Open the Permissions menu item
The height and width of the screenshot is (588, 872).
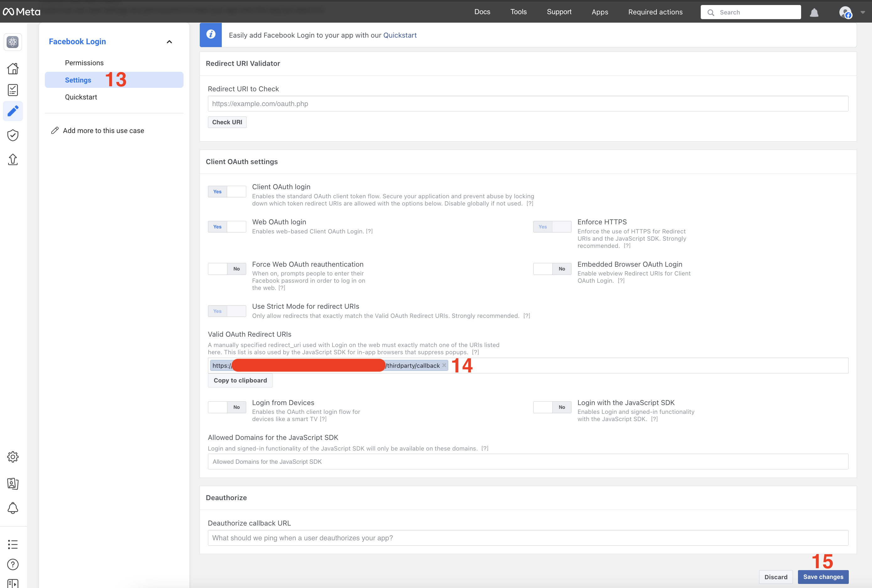point(84,63)
